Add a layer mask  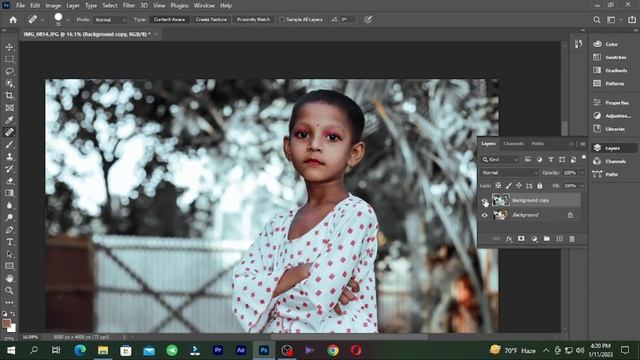521,239
